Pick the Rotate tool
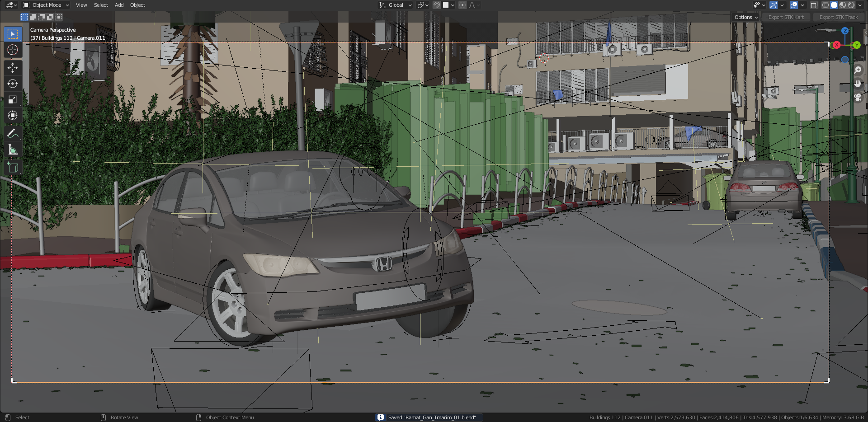 (x=13, y=84)
